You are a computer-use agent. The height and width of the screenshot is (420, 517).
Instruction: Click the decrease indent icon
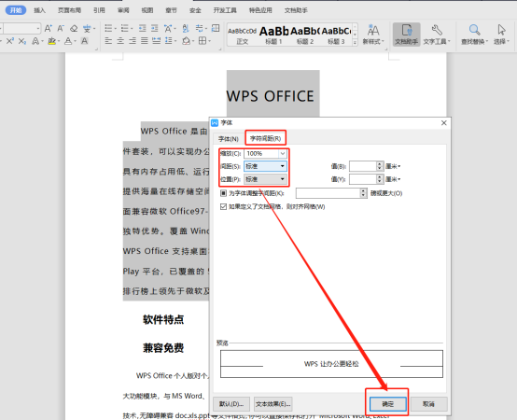click(x=143, y=28)
